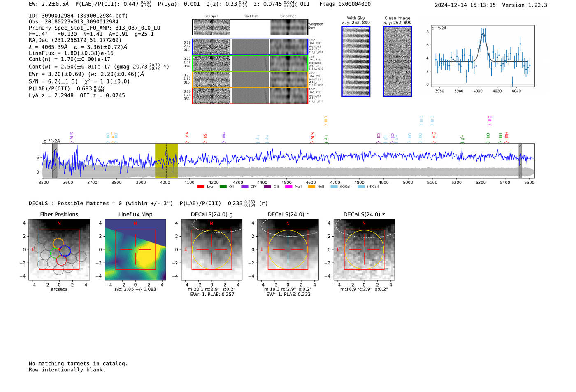Viewport: 576px width, 392px height.
Task: Click the 'm:18.9 rc:2.9" s:0.2"' caption
Action: click(x=364, y=289)
